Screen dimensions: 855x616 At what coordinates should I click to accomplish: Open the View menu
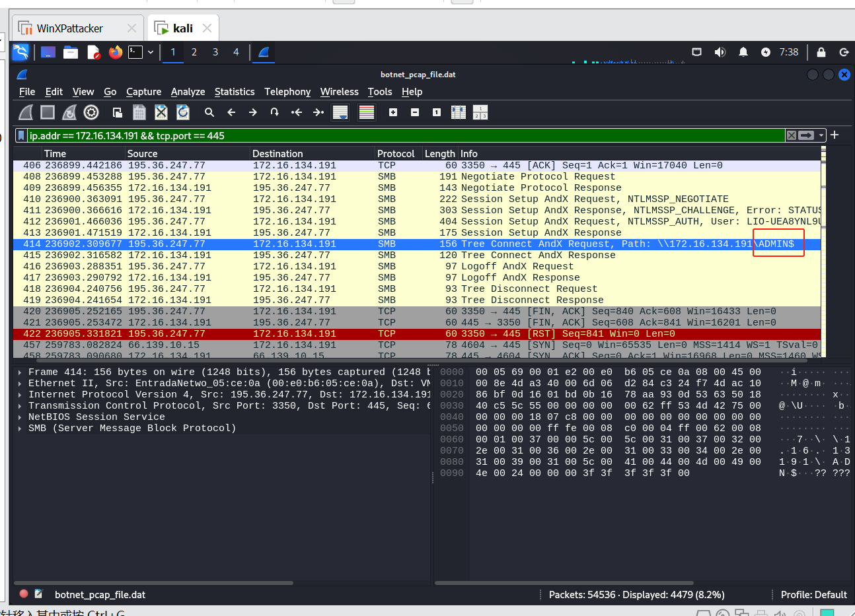(x=83, y=92)
